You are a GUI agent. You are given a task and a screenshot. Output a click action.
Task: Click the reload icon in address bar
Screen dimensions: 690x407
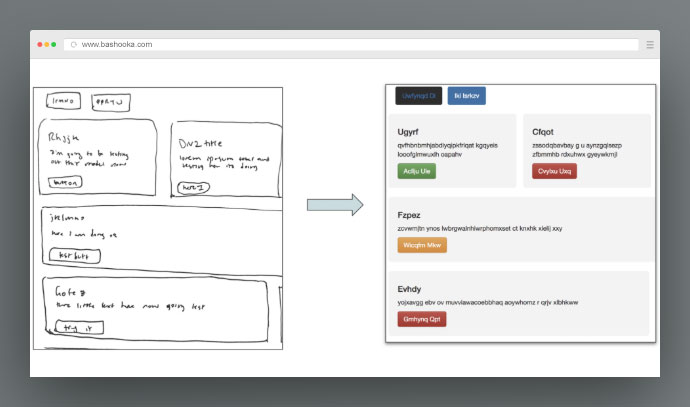click(x=73, y=45)
